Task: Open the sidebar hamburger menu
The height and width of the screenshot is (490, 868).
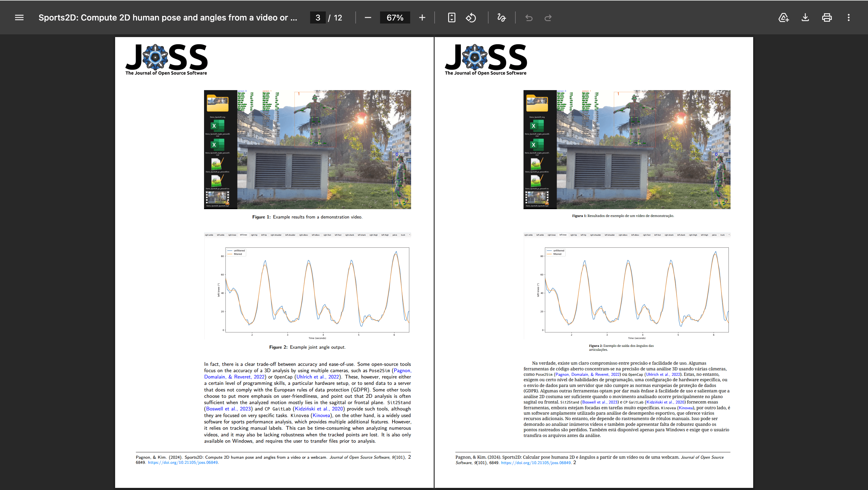Action: pos(19,17)
